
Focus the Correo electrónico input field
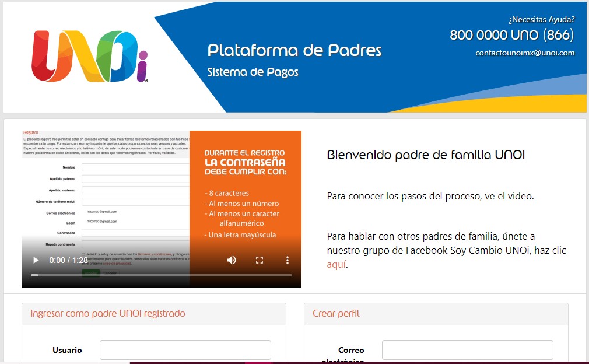tap(467, 350)
